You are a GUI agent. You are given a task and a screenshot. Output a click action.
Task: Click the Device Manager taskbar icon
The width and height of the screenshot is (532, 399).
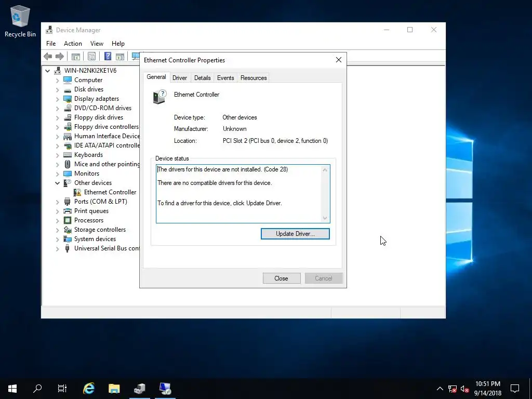click(x=165, y=389)
